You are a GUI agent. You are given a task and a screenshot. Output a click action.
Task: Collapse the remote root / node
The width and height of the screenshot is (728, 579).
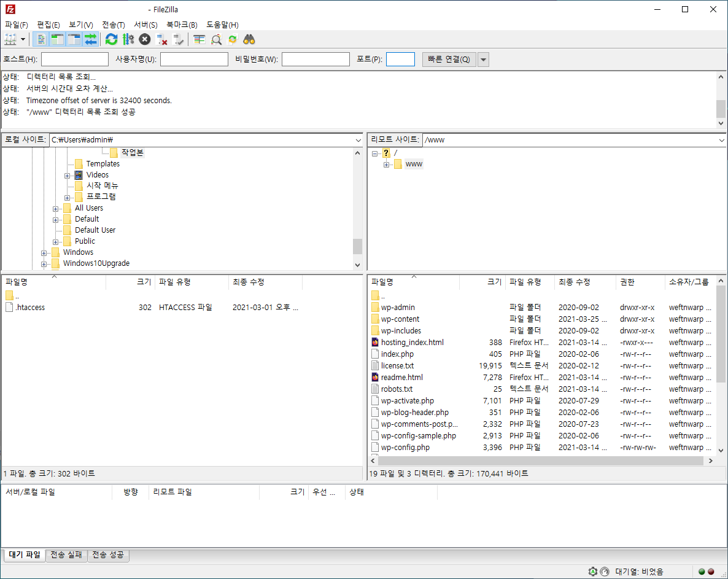374,153
